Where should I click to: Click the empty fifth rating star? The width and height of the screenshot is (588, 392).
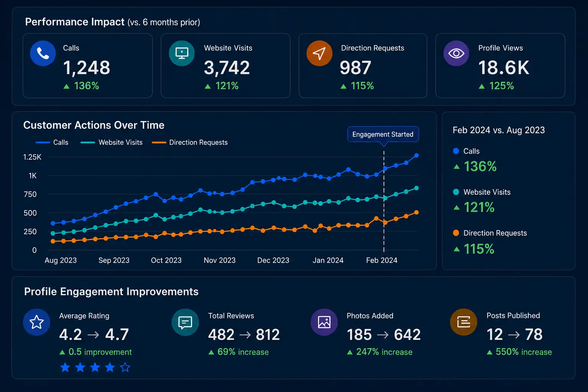[125, 367]
